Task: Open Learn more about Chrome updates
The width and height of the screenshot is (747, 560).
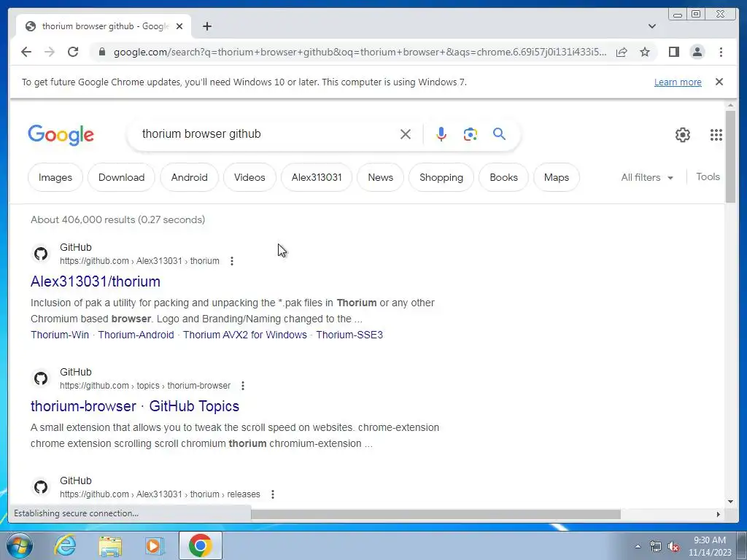Action: 678,82
